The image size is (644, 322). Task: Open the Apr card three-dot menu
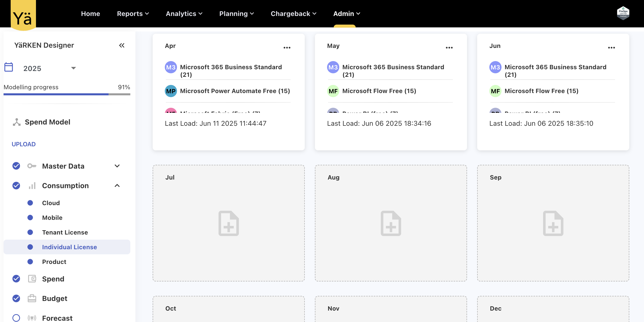(287, 48)
